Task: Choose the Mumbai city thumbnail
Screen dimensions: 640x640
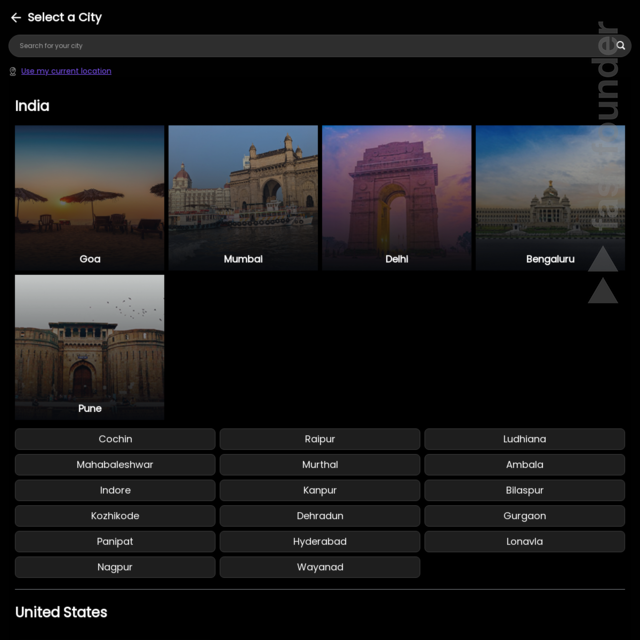Action: [x=243, y=197]
